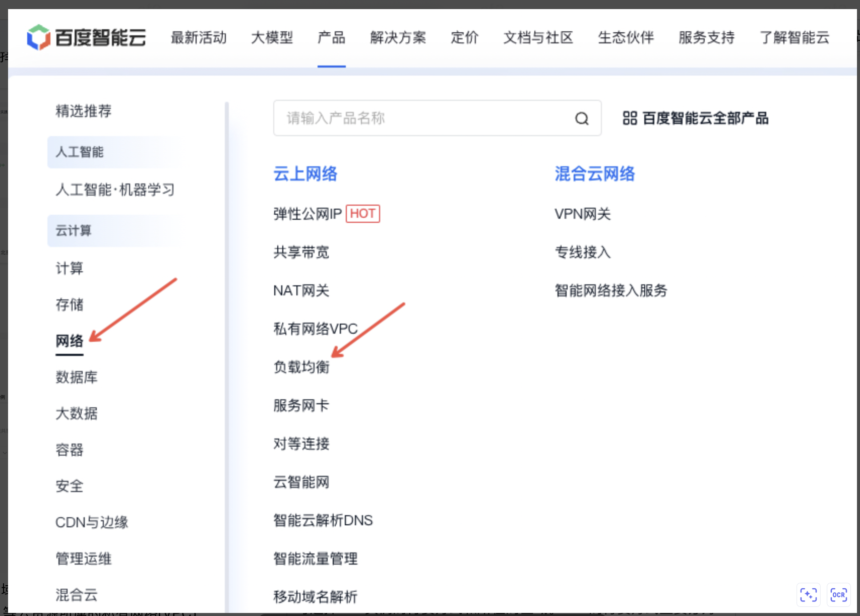Click the search magnifier icon
The height and width of the screenshot is (616, 860).
(582, 118)
